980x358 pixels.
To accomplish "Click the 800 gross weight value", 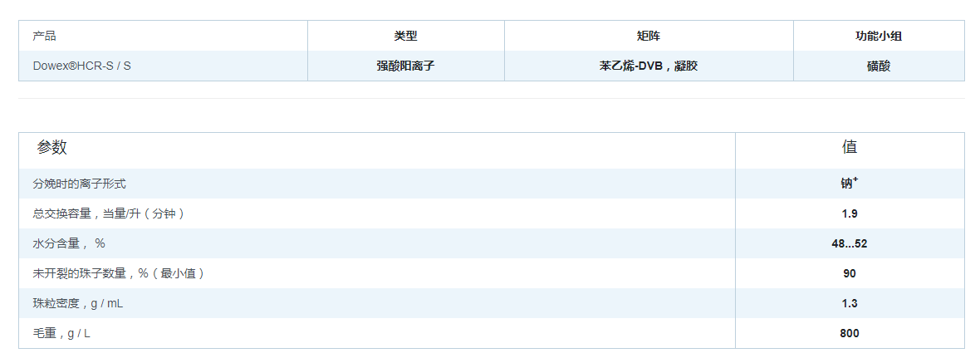I will 849,333.
